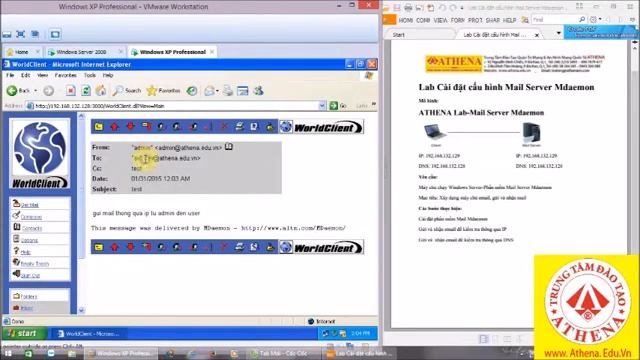Expand the Mail icon dropdown in IE toolbar

[218, 91]
